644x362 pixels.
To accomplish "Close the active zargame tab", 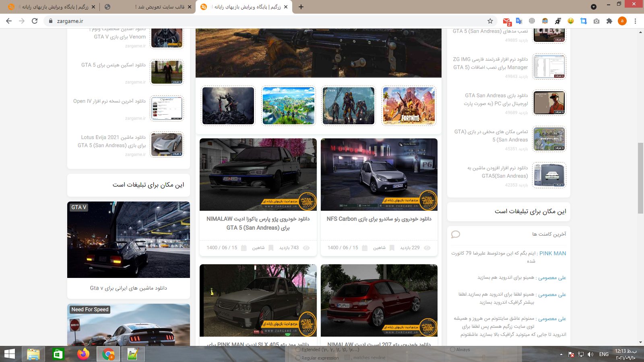I will 286,7.
